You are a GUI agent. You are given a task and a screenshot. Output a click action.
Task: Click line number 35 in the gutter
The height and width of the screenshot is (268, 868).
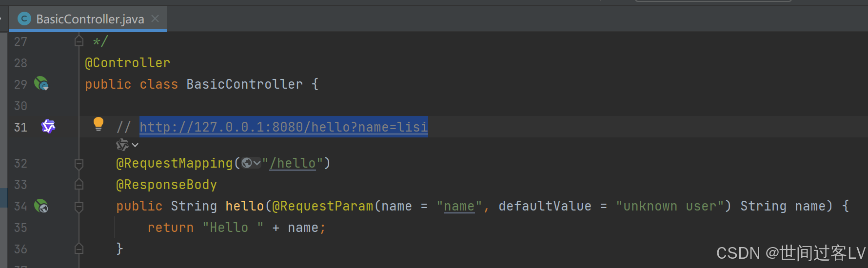pyautogui.click(x=20, y=228)
